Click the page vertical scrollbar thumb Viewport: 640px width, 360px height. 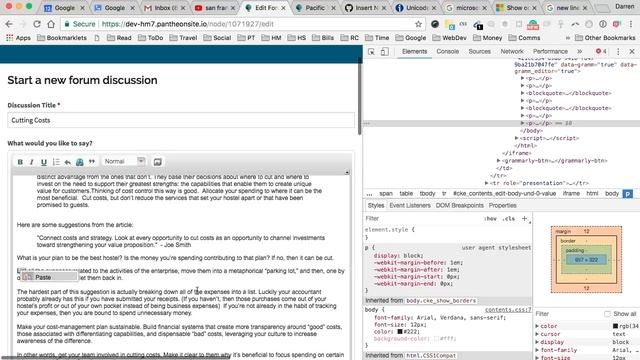(x=360, y=96)
